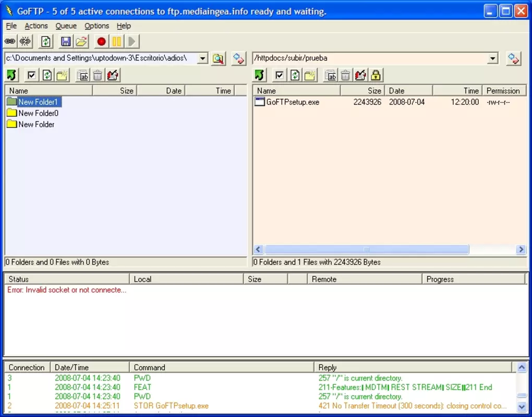Sort the local pane by Name column

click(49, 91)
